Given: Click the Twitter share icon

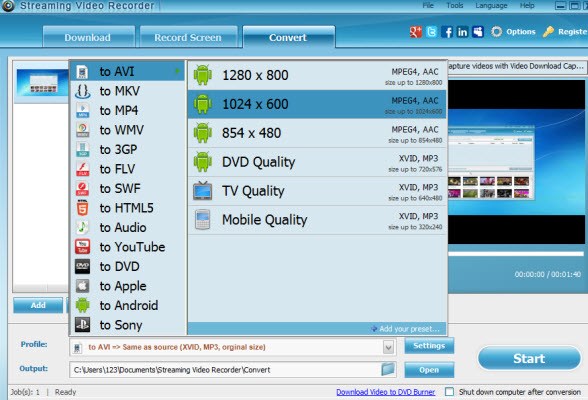Looking at the screenshot, I should click(431, 32).
